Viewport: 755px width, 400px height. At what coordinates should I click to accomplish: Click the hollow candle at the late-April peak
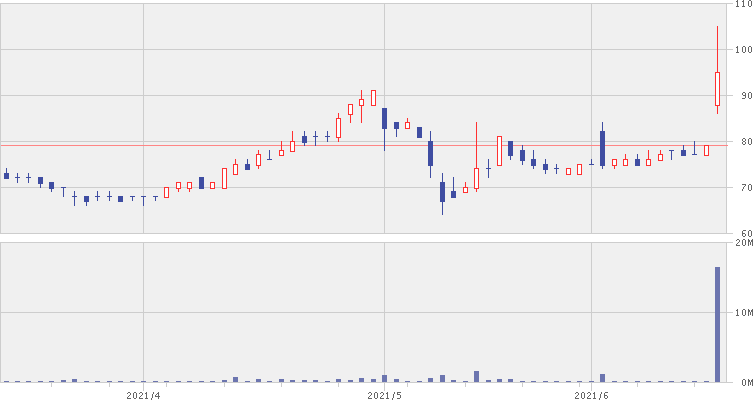pos(373,97)
